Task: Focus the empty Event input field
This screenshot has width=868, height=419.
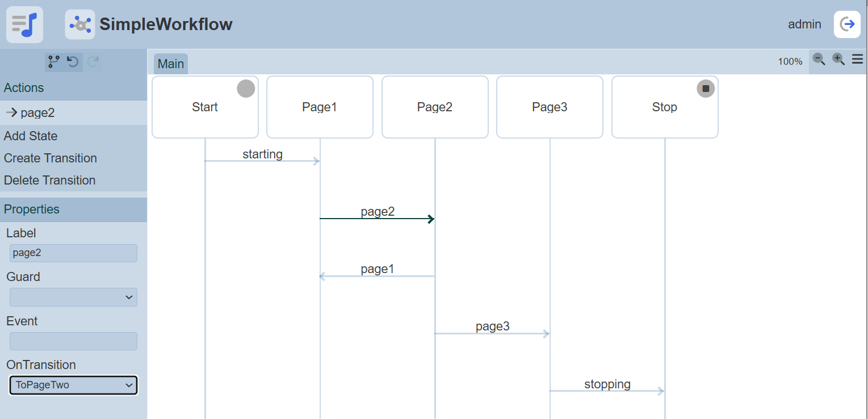Action: click(73, 341)
